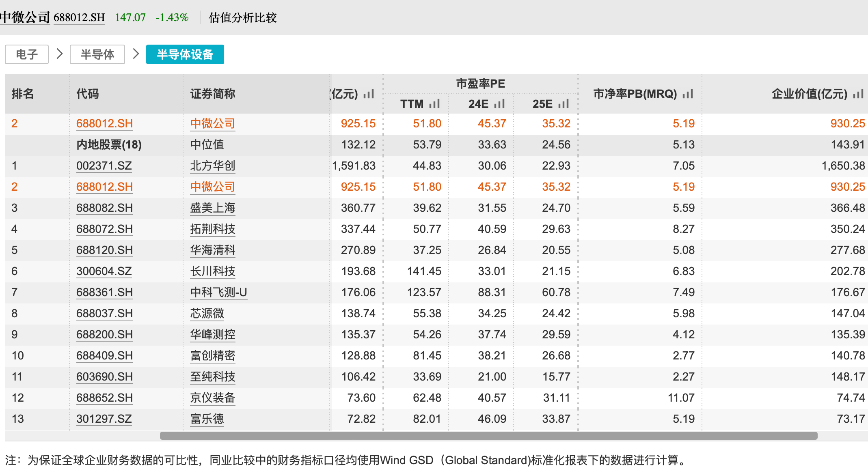Open the 盛美上海 company link
Image resolution: width=868 pixels, height=469 pixels.
click(x=212, y=208)
